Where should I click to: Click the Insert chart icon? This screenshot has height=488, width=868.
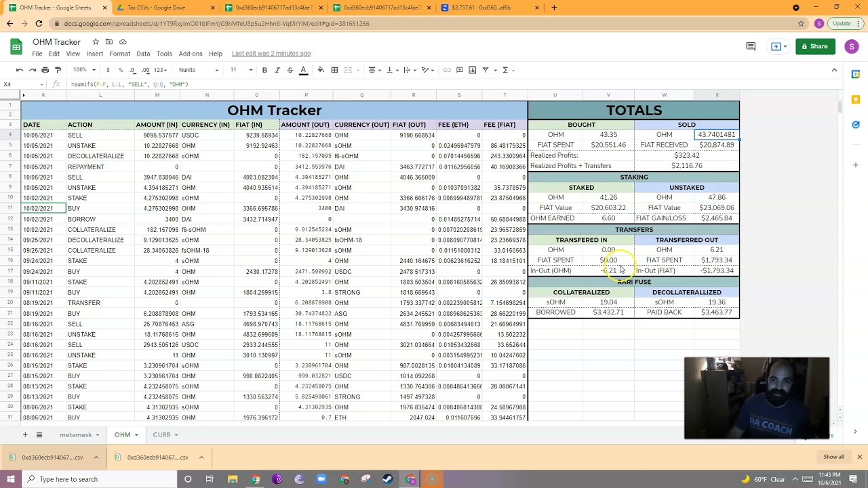473,70
